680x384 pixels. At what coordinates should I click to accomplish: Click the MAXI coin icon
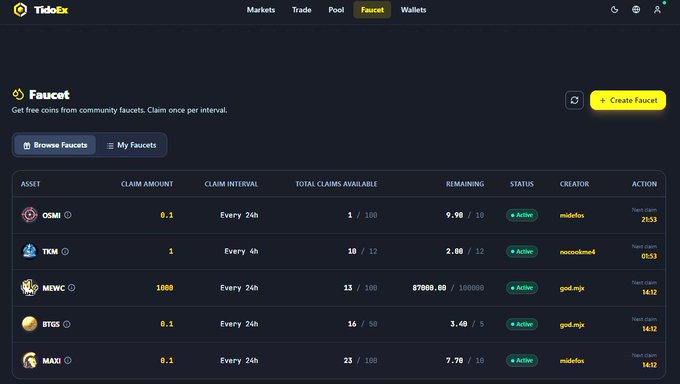click(x=29, y=360)
